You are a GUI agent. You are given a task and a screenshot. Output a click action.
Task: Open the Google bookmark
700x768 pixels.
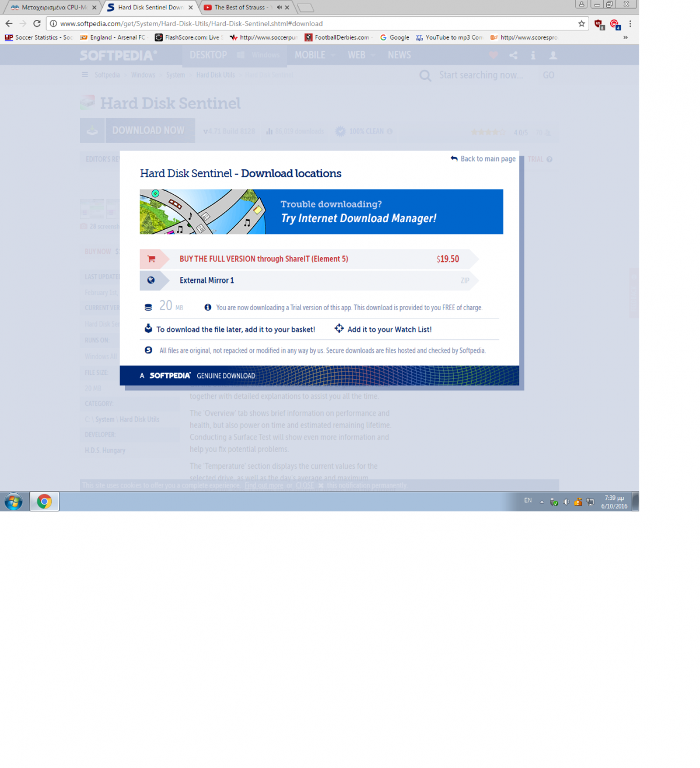coord(394,37)
